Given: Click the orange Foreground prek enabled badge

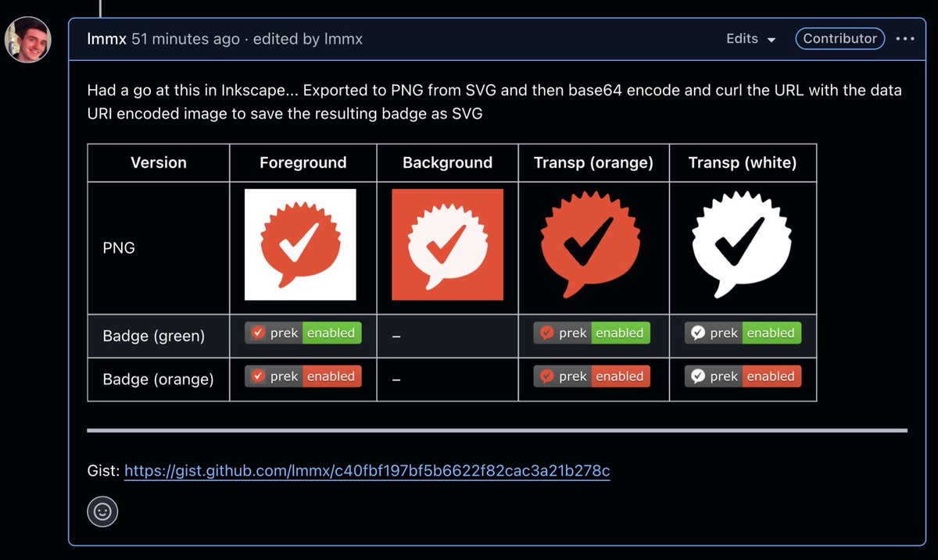Looking at the screenshot, I should point(303,376).
